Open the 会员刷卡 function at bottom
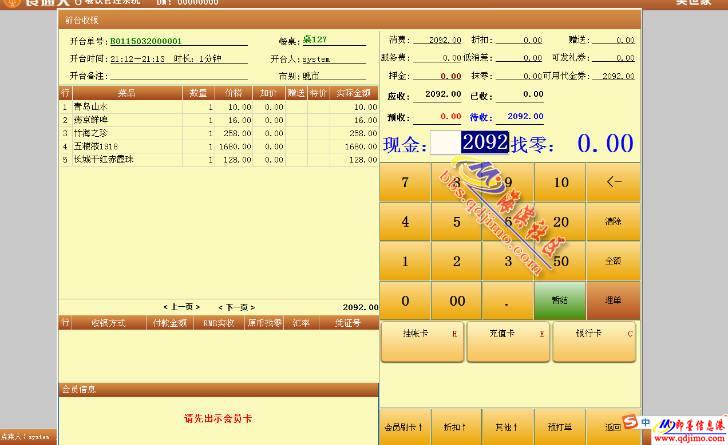The width and height of the screenshot is (728, 445). point(404,427)
